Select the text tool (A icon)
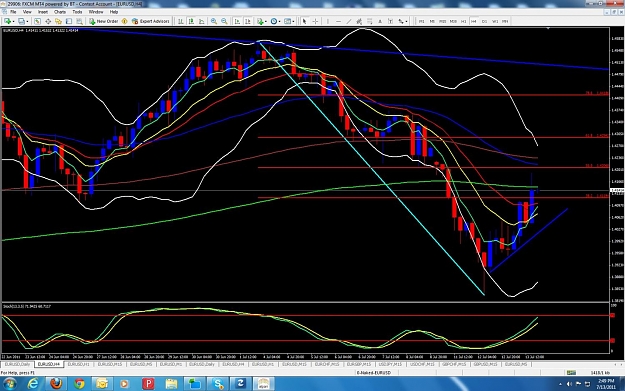Screen dimensions: 625x391 (380, 21)
